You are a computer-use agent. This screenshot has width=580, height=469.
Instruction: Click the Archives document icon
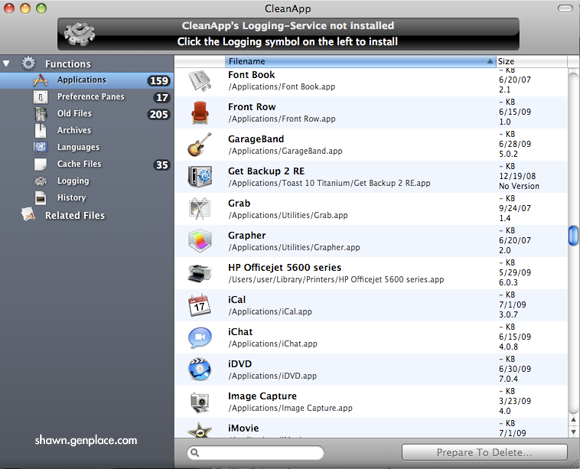40,131
